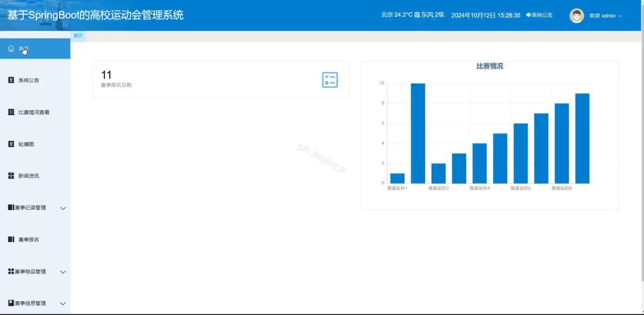Click the bar above 赛事名称2
644x315 pixels.
[x=438, y=174]
